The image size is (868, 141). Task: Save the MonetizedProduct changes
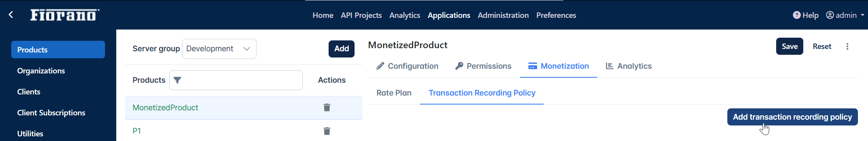tap(789, 46)
